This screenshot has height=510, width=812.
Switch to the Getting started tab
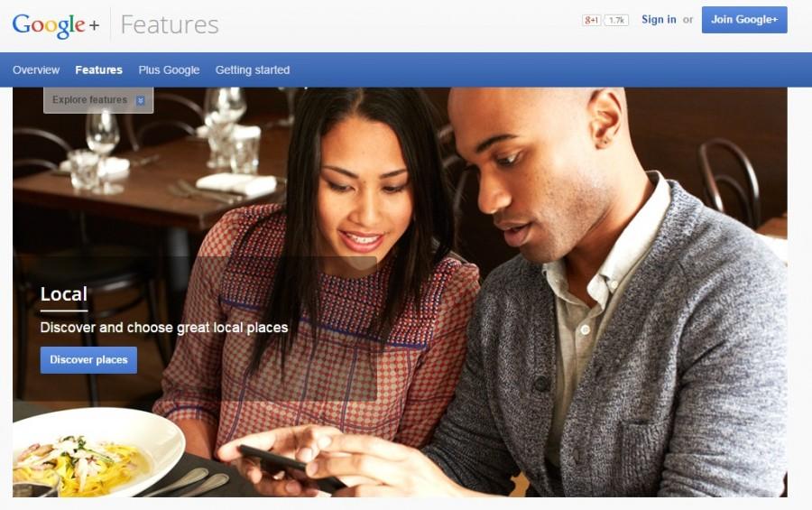[253, 70]
